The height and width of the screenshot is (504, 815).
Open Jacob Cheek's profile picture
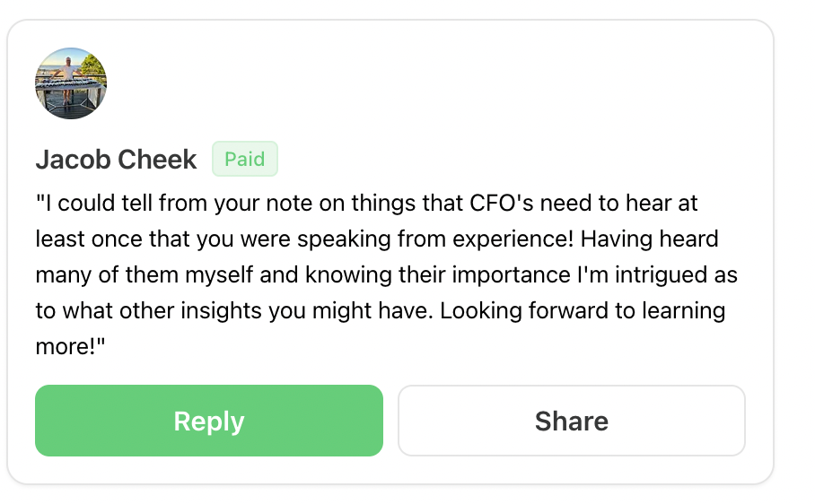(x=71, y=83)
